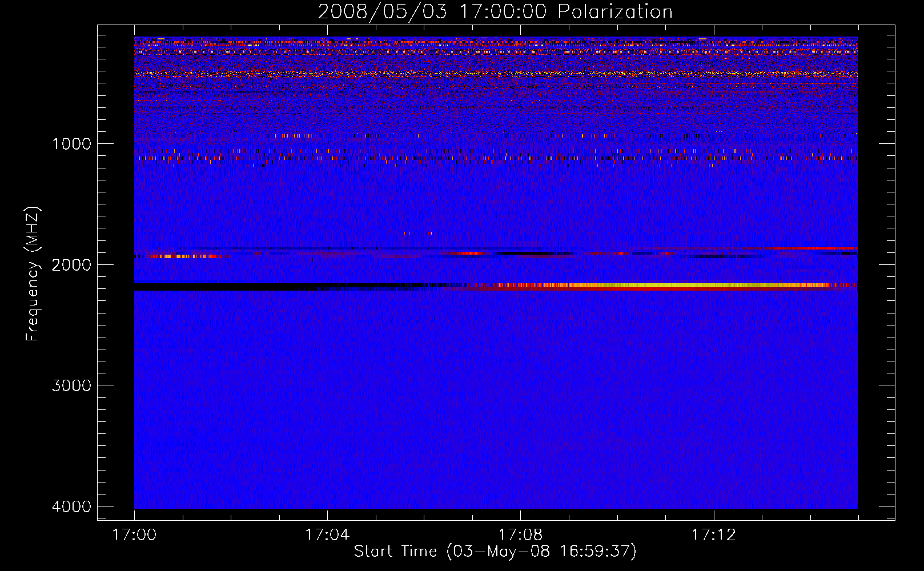This screenshot has width=924, height=571.
Task: Click the 17:00 time tick label
Action: [134, 535]
